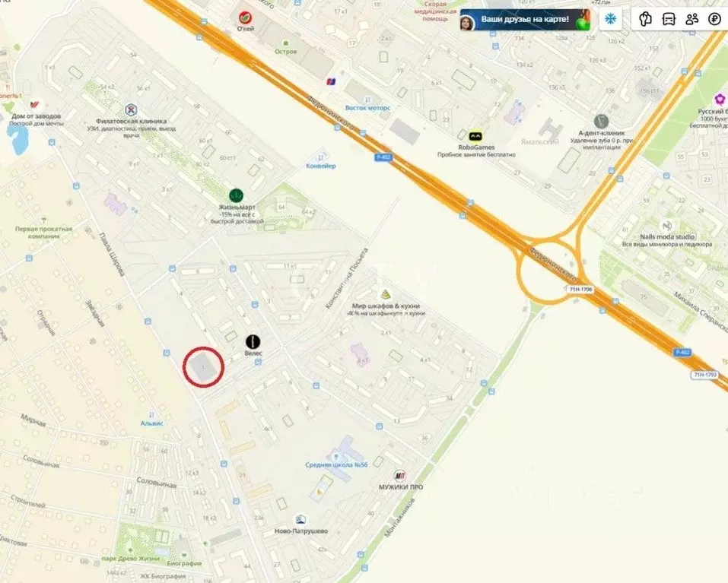Open the Средняя школа №56 label
The image size is (728, 583).
[336, 464]
